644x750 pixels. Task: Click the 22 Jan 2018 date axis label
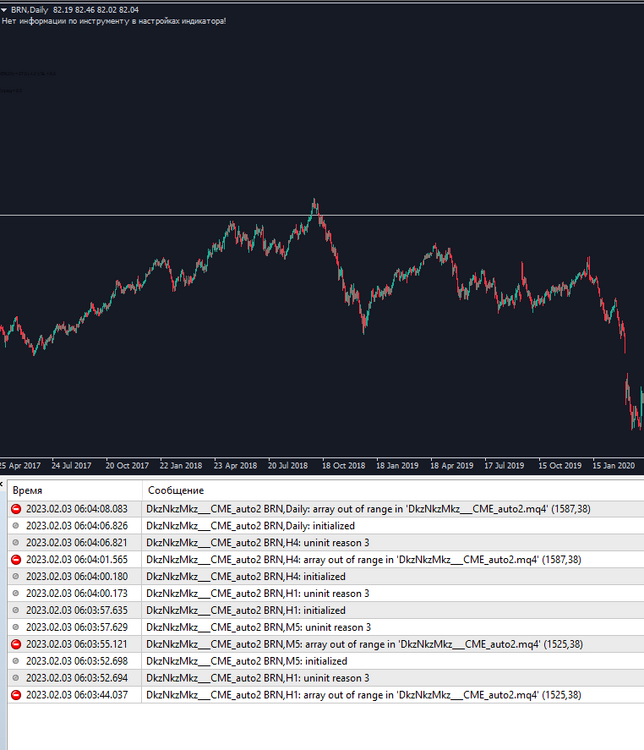point(181,465)
